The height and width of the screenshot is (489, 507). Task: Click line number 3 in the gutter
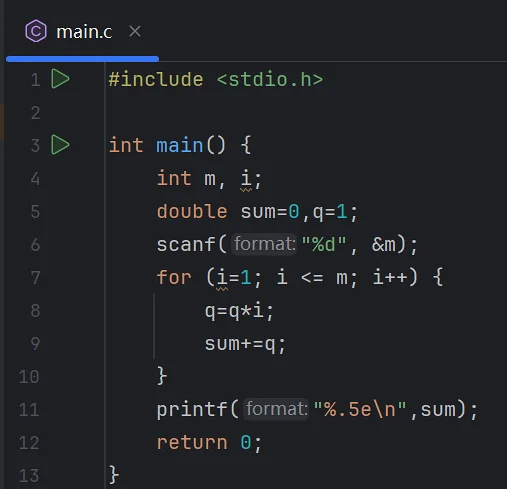point(35,146)
